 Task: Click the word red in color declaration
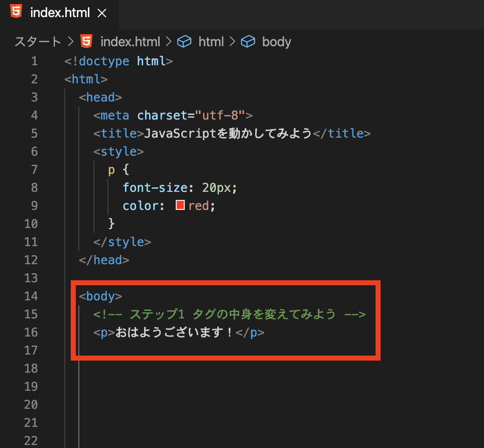(198, 206)
